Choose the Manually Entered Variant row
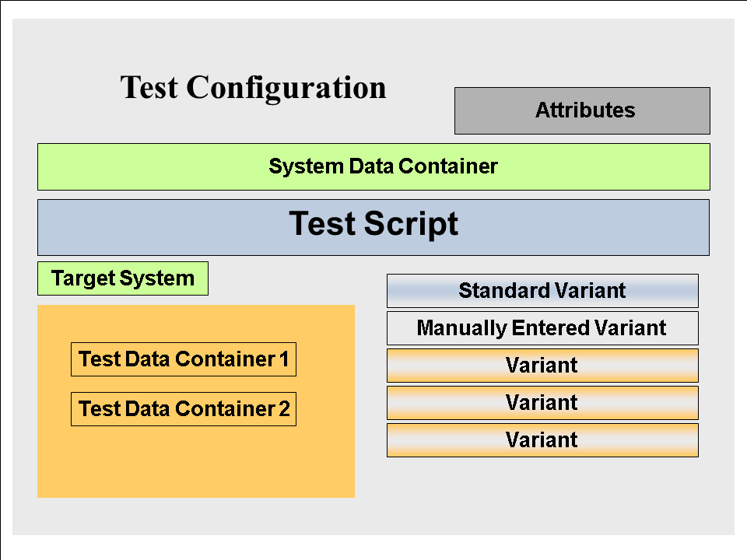747x560 pixels. pyautogui.click(x=542, y=328)
